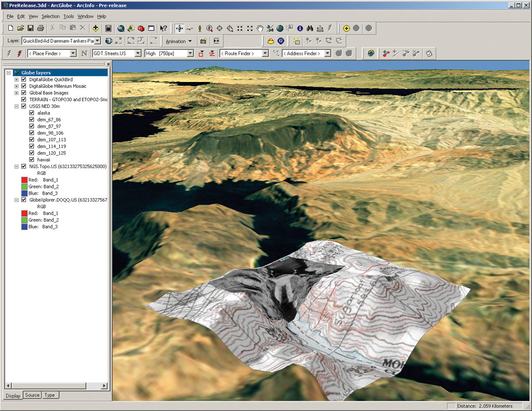The image size is (532, 411).
Task: Select the Globe layers root item
Action: (x=36, y=73)
